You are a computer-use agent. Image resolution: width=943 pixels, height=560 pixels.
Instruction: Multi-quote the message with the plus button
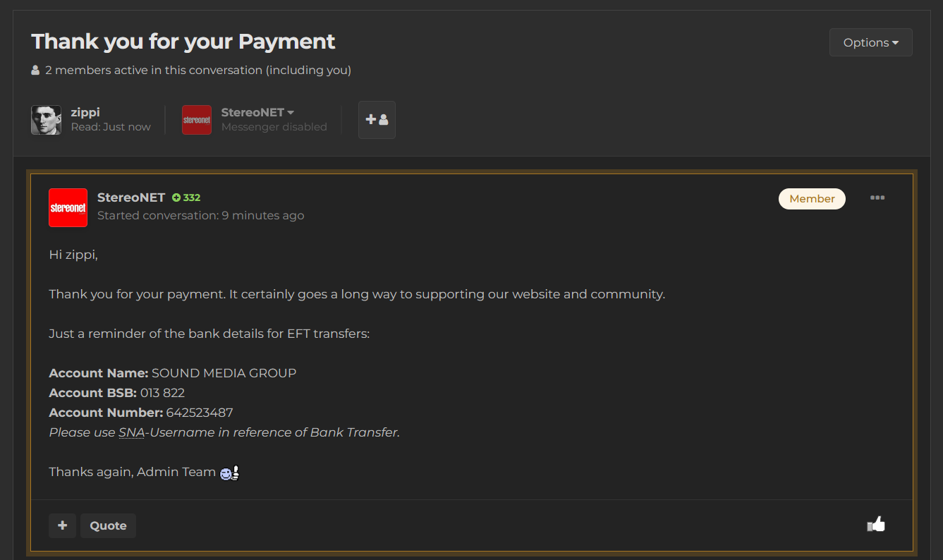coord(62,525)
